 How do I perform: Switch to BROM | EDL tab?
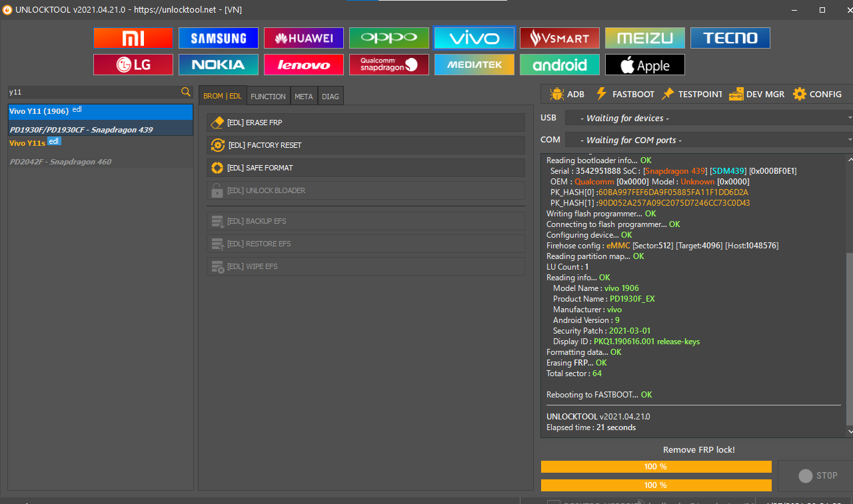pos(223,96)
